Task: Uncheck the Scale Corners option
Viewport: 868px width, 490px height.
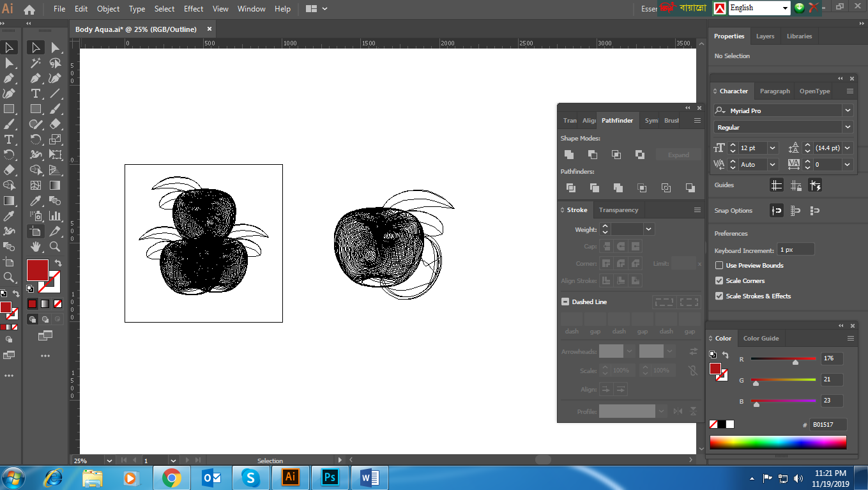Action: click(x=720, y=281)
